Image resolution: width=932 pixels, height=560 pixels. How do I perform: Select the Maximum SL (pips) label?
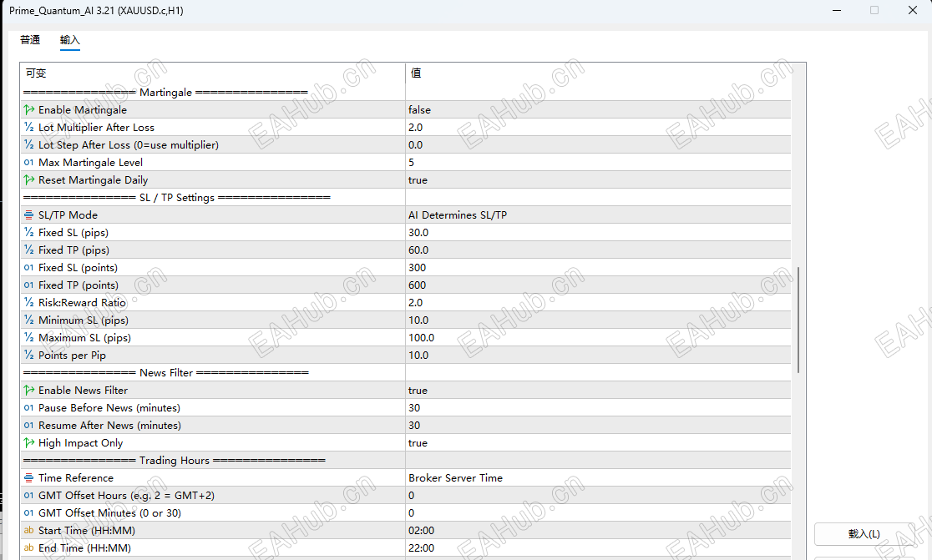click(x=84, y=337)
